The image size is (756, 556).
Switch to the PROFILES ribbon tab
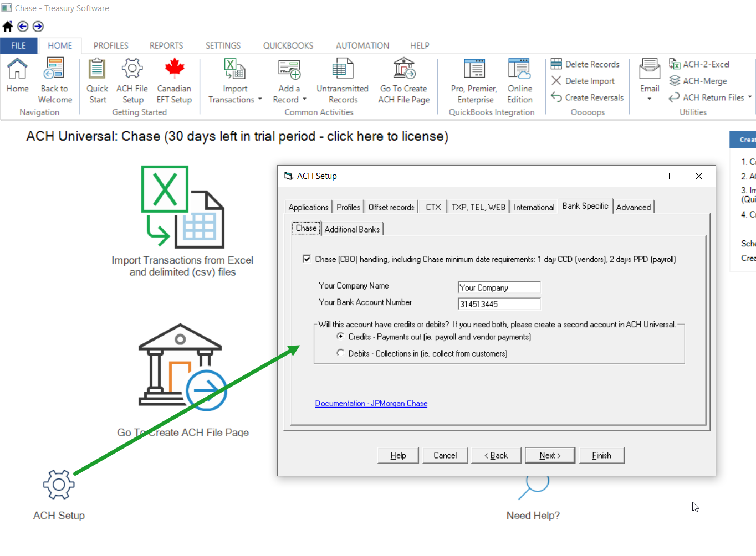click(x=111, y=45)
